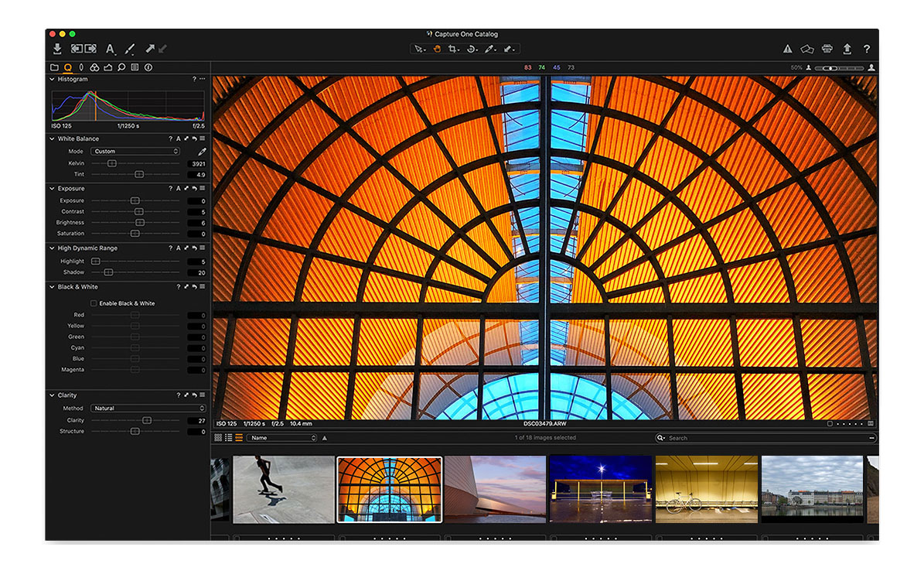Switch browser to list view
This screenshot has width=924, height=571.
[228, 438]
